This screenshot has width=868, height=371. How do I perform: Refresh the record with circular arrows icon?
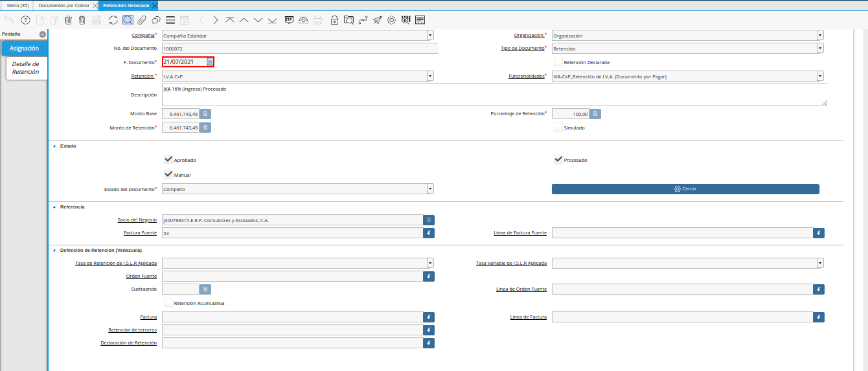(113, 20)
